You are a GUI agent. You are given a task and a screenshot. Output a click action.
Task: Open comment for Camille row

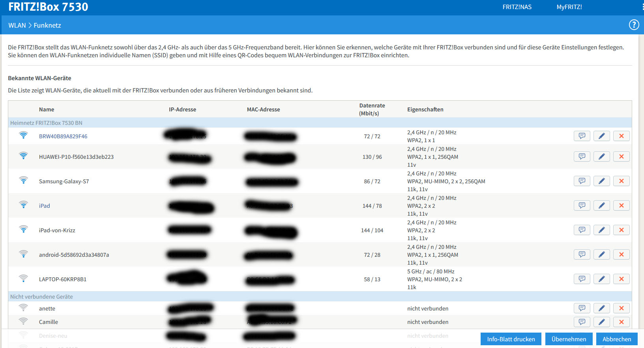582,322
